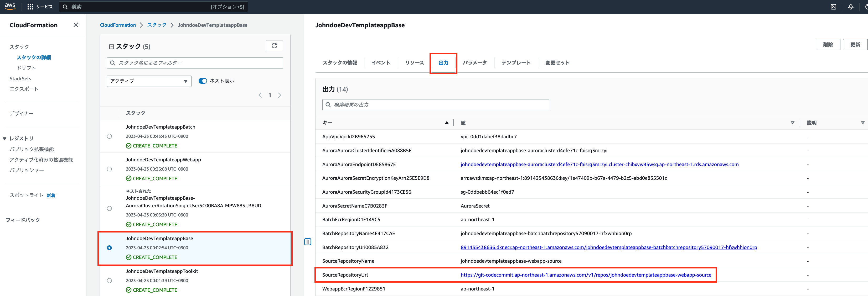Select JohndoeDevTemplateappBatch stack radio
Image resolution: width=868 pixels, height=296 pixels.
(x=109, y=136)
